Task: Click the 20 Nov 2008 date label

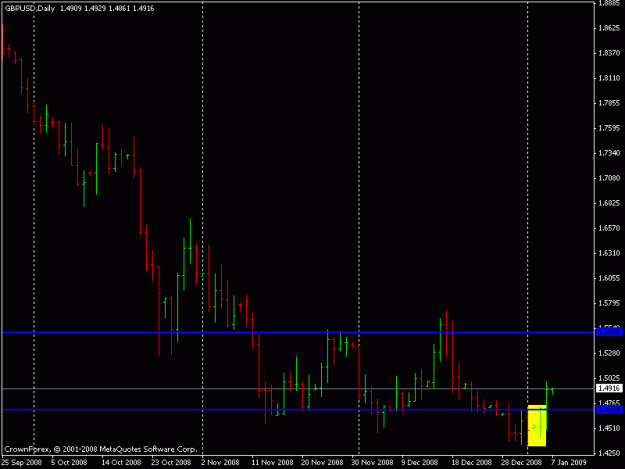Action: 322,462
